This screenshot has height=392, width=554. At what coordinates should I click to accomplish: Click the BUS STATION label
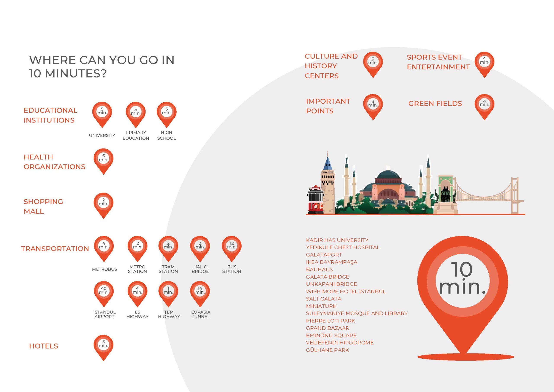232,269
